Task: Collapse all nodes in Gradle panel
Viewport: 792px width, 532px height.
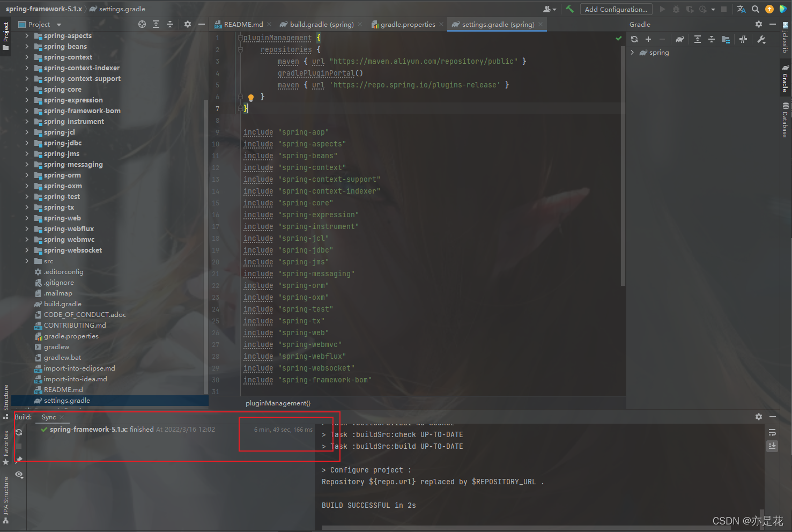Action: pos(712,39)
